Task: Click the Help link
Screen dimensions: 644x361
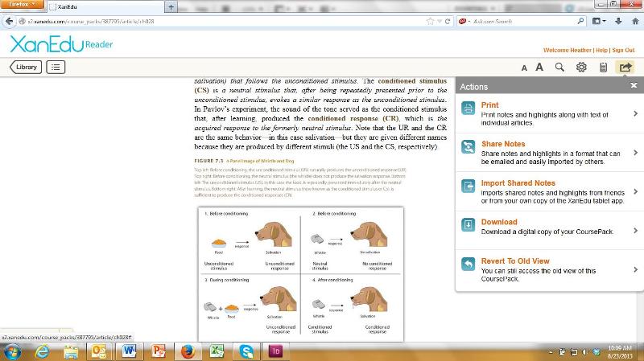Action: (601, 50)
